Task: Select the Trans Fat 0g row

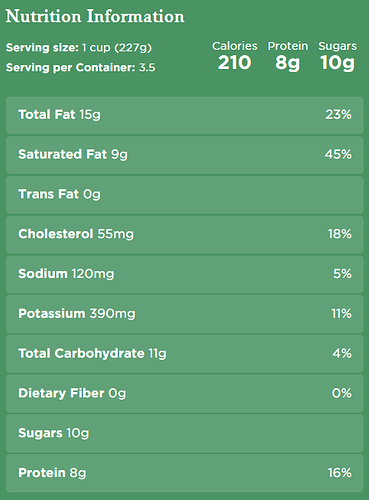Action: tap(185, 195)
